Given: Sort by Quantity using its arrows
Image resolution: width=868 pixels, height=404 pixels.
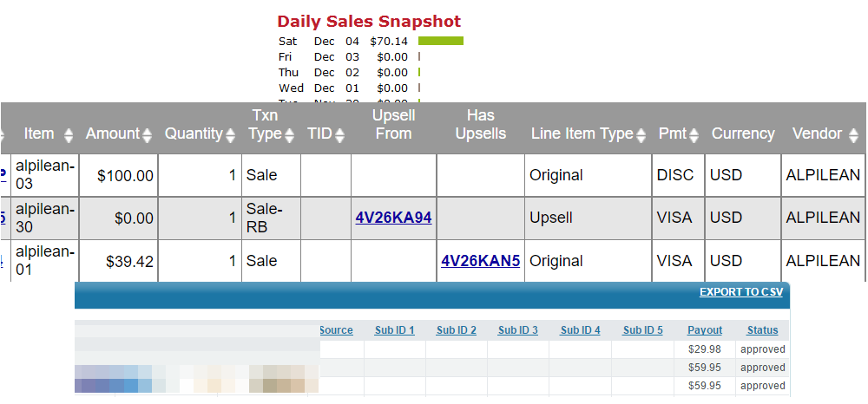Looking at the screenshot, I should tap(230, 135).
